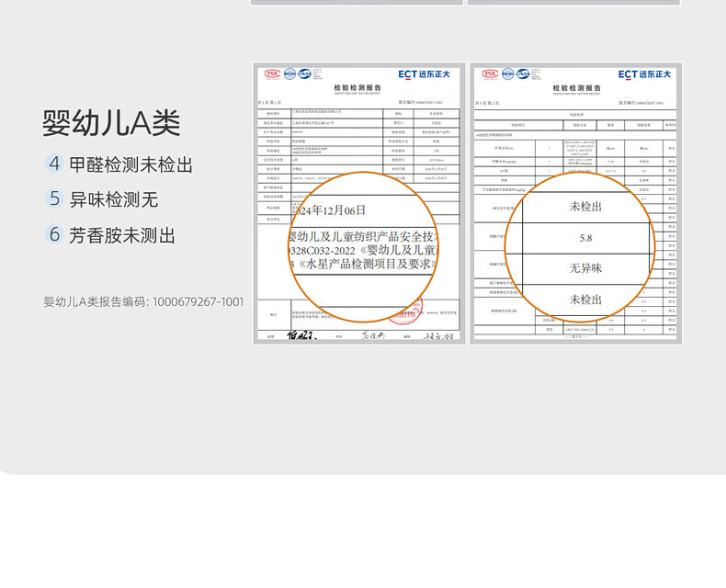
Task: Click the MA mark on left report
Action: tap(271, 73)
